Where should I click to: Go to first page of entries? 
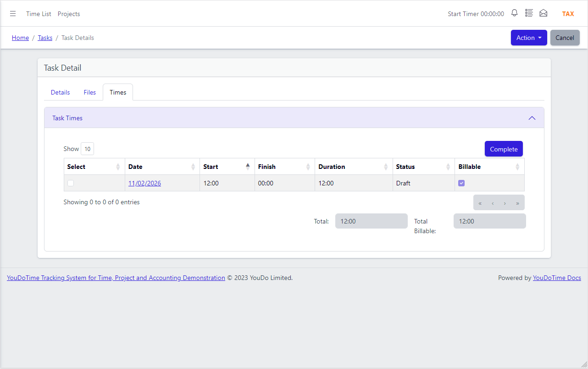pos(480,203)
